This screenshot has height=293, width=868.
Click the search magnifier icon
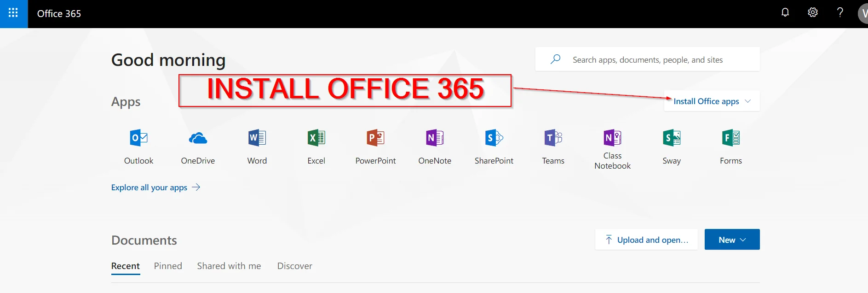[x=556, y=59]
